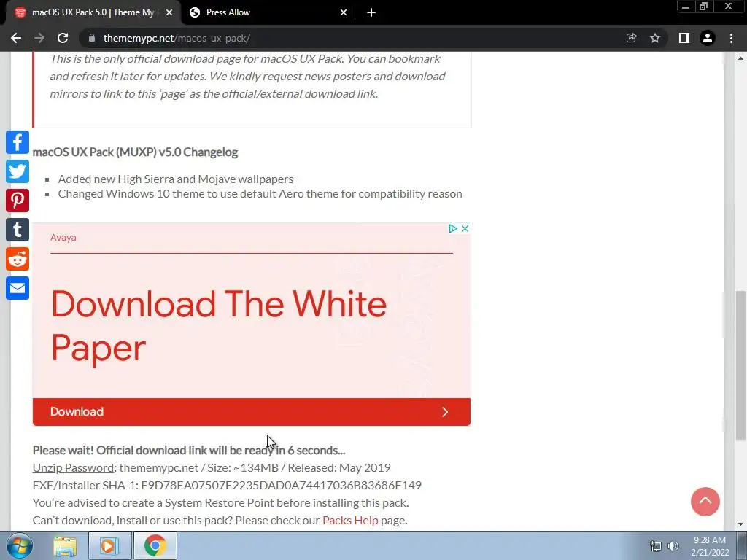Screen dimensions: 747x560
Task: Open Chrome three-dot menu
Action: tap(731, 38)
